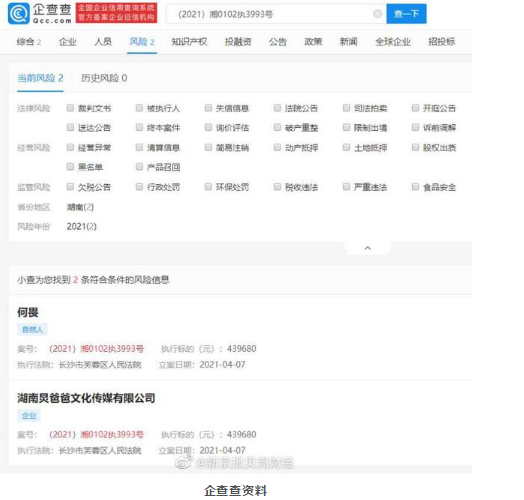Open the 人员 tab
524x500 pixels.
(x=103, y=42)
